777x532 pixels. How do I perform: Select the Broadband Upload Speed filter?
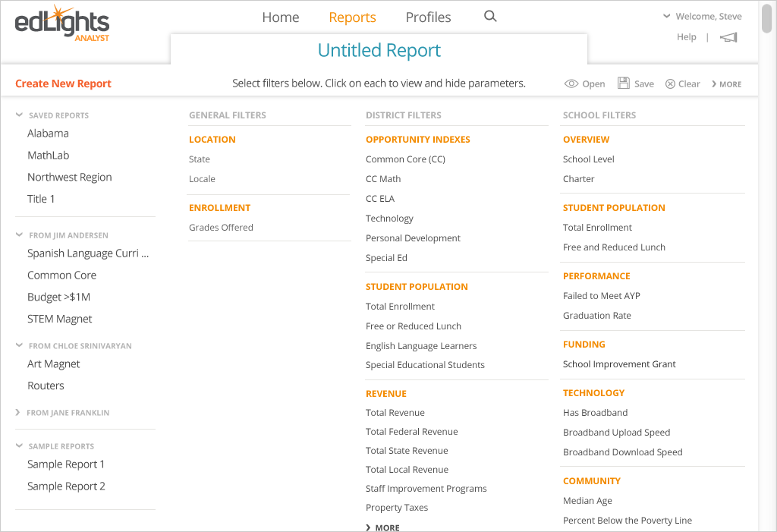point(616,433)
